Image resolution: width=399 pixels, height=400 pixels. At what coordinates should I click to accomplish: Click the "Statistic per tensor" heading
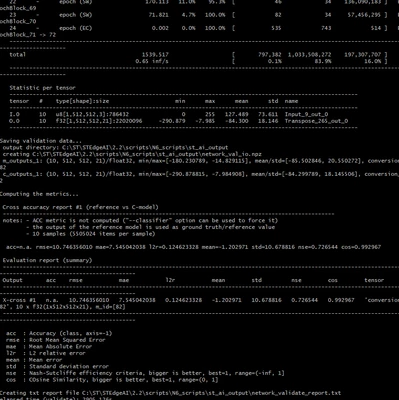pyautogui.click(x=42, y=88)
